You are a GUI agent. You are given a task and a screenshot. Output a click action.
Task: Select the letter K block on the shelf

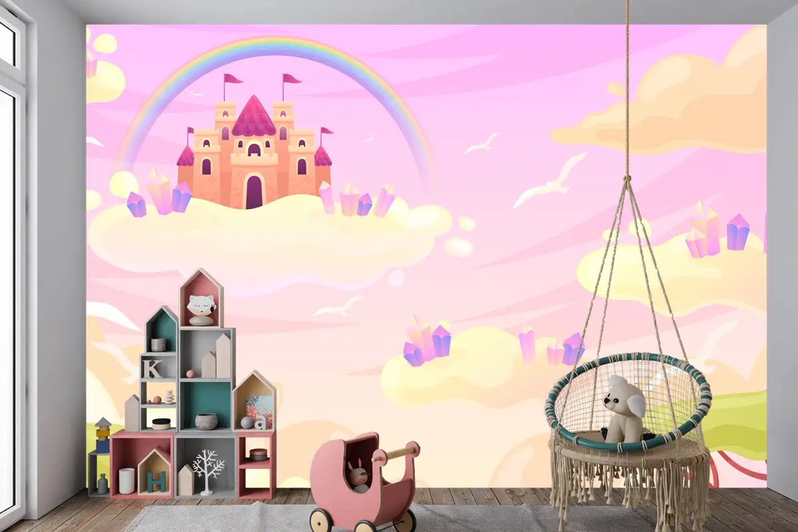tap(152, 368)
